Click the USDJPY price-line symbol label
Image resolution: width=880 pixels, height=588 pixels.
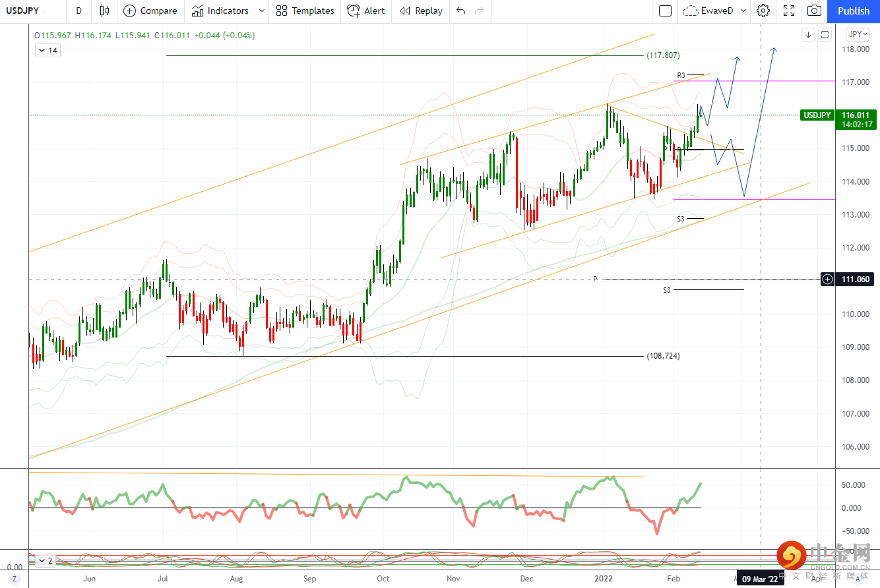point(817,115)
